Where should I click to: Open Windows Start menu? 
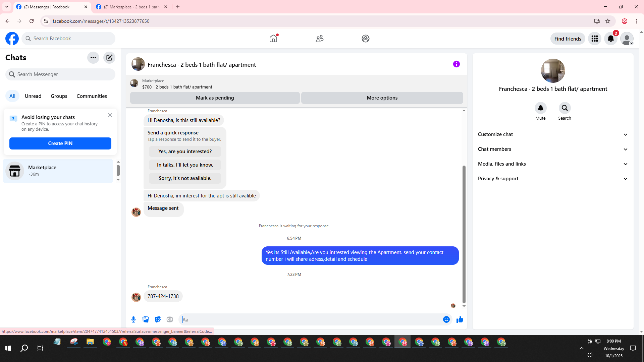[x=8, y=348]
